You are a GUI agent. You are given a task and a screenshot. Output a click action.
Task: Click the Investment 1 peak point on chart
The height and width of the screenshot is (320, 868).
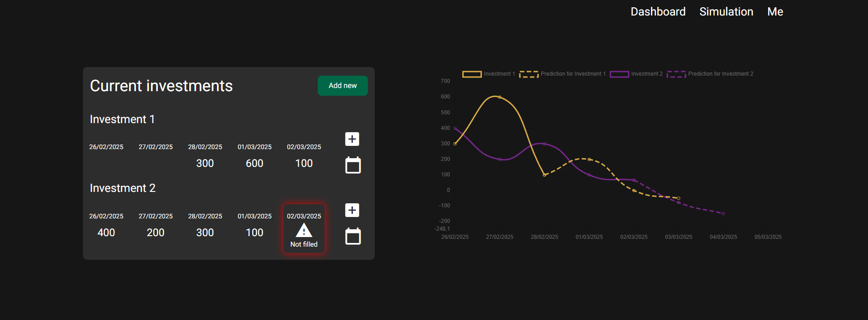pos(500,97)
